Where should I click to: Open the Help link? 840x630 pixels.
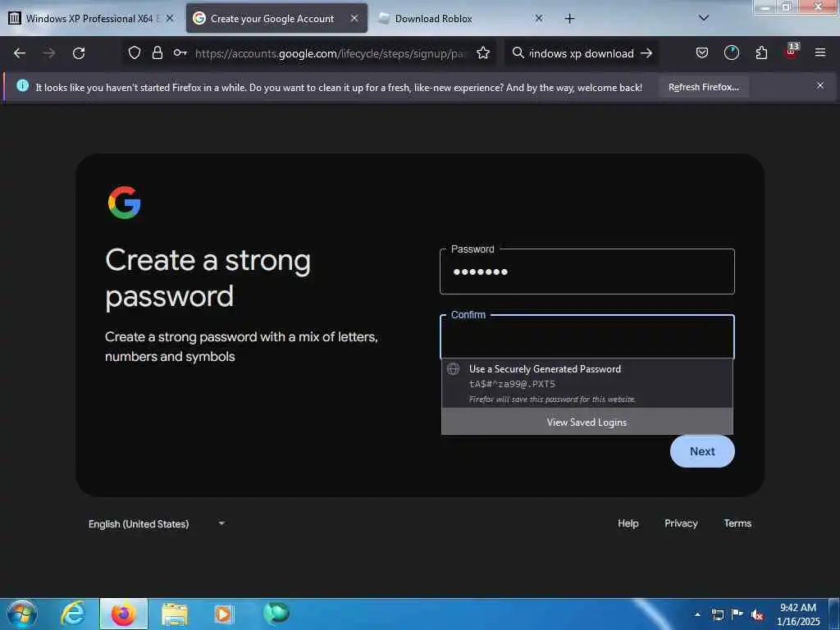coord(628,523)
